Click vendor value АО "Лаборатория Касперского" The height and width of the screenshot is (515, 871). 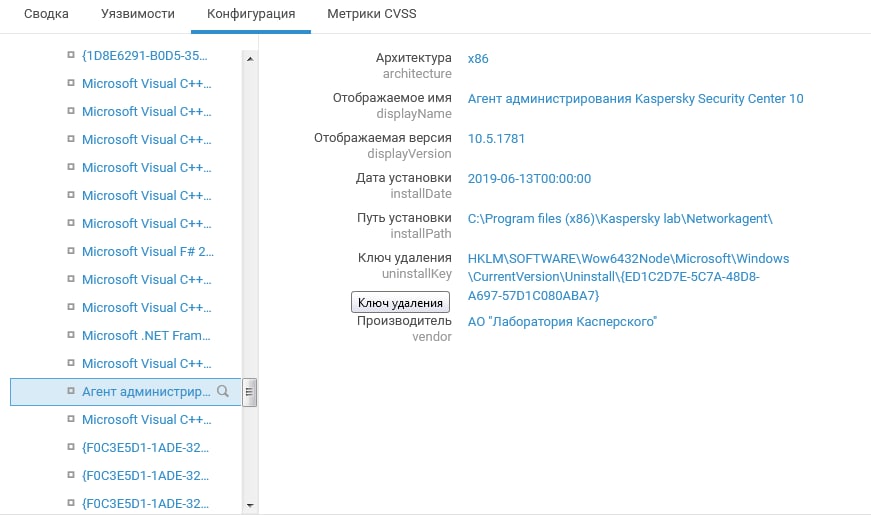pos(562,321)
